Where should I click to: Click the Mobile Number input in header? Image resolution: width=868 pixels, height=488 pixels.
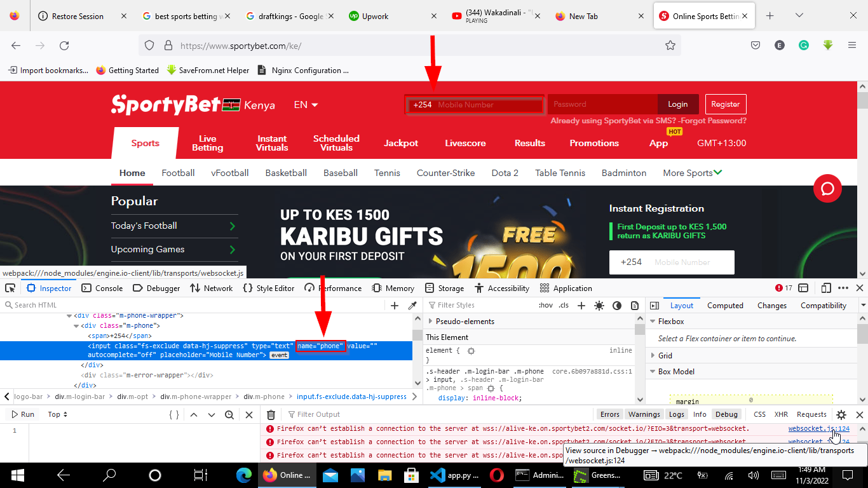475,105
